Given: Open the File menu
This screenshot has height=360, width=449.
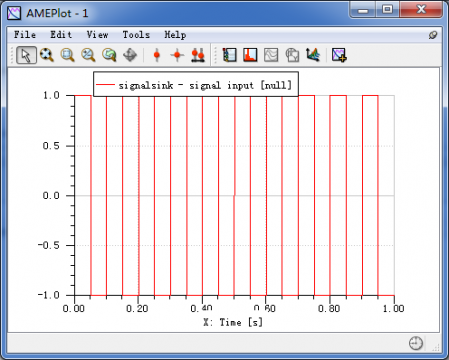Looking at the screenshot, I should [x=25, y=35].
